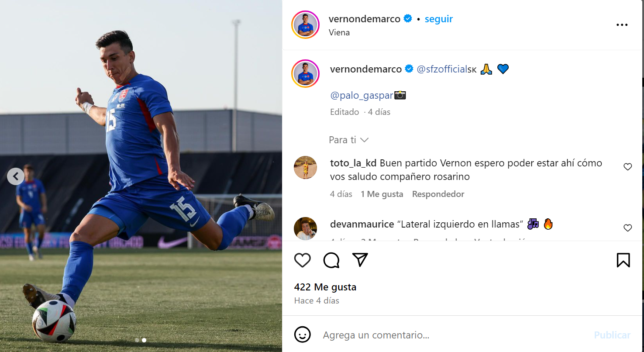Like toto_la_kd's comment
644x352 pixels.
pyautogui.click(x=627, y=167)
